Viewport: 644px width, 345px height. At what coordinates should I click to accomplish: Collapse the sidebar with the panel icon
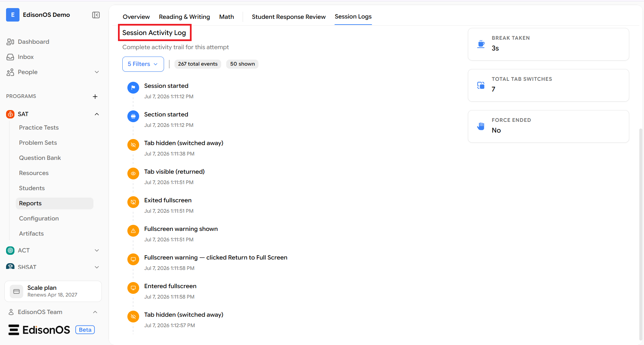click(96, 15)
